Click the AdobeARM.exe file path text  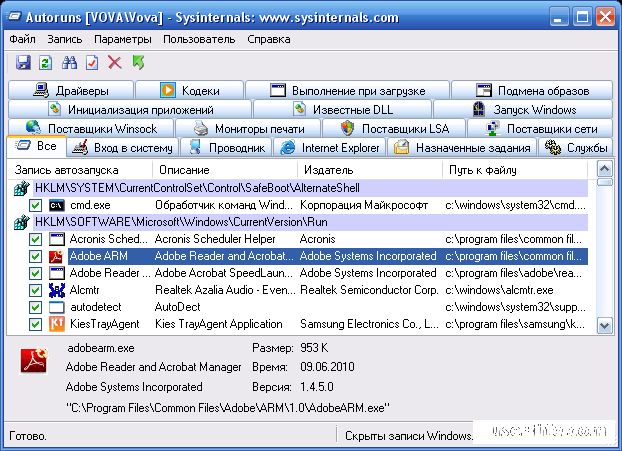click(x=228, y=408)
